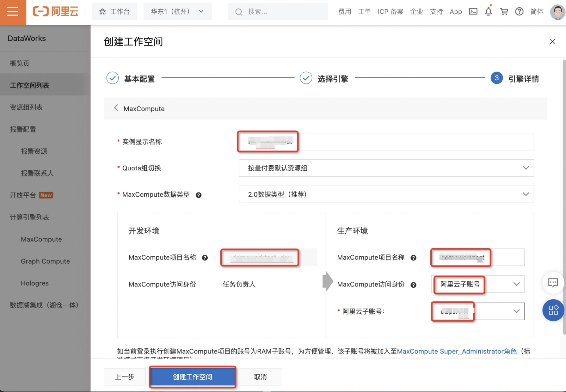Show help for 生产环境 MaxCompute访问身份
This screenshot has width=566, height=392.
tap(413, 285)
